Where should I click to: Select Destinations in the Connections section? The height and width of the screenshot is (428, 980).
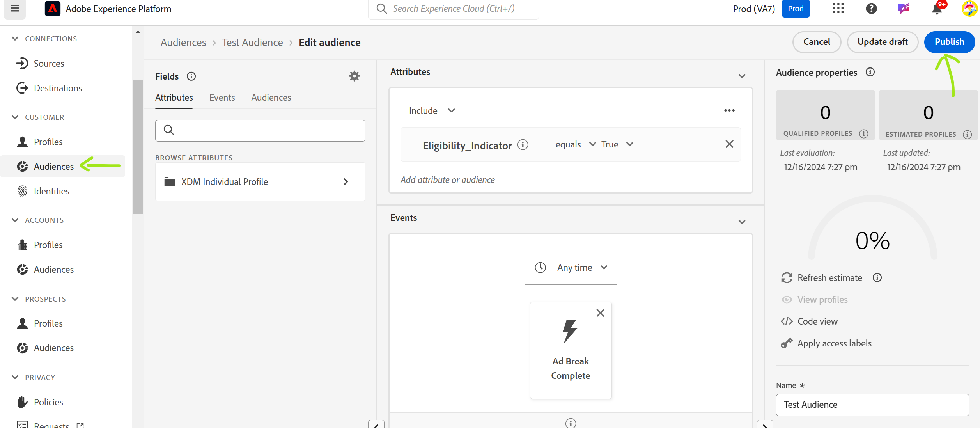(x=58, y=88)
